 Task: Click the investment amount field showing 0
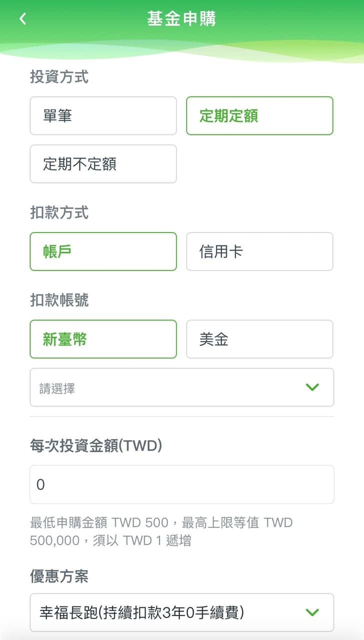pyautogui.click(x=182, y=484)
